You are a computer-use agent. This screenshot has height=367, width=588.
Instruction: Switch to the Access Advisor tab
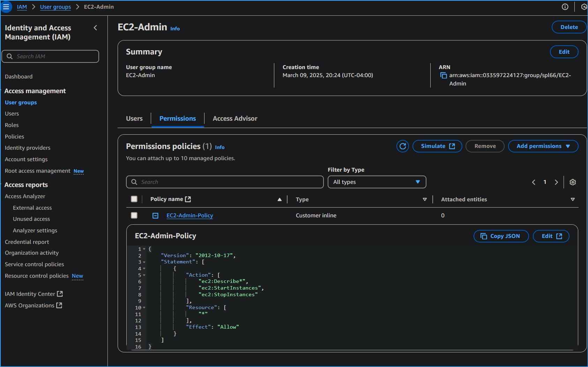(235, 119)
